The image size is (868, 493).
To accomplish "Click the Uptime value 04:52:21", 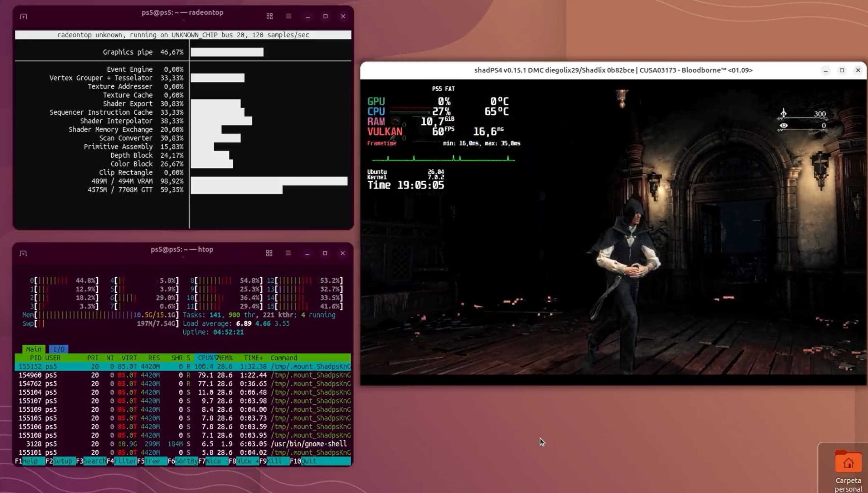I will [x=228, y=332].
